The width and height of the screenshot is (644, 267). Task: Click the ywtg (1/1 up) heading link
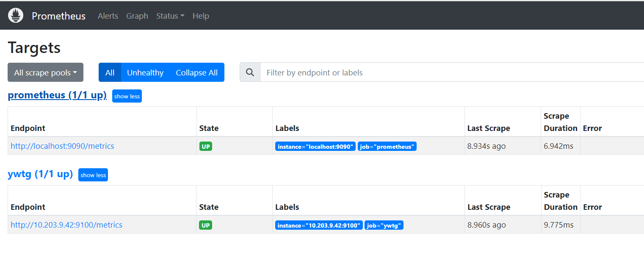[x=40, y=174]
